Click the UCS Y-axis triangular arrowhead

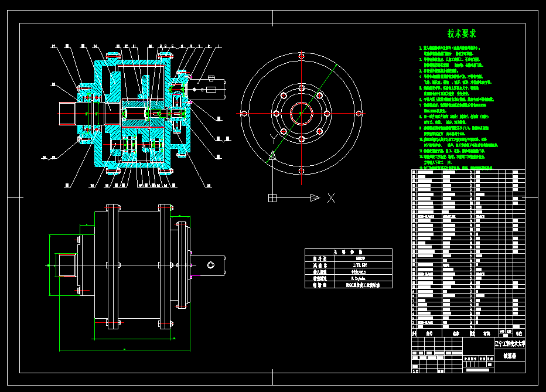click(272, 156)
